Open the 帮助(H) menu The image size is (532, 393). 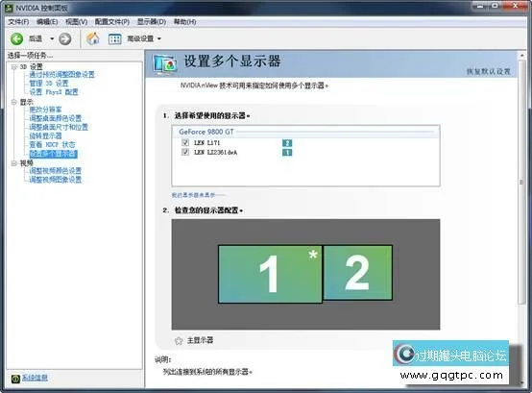[x=185, y=22]
